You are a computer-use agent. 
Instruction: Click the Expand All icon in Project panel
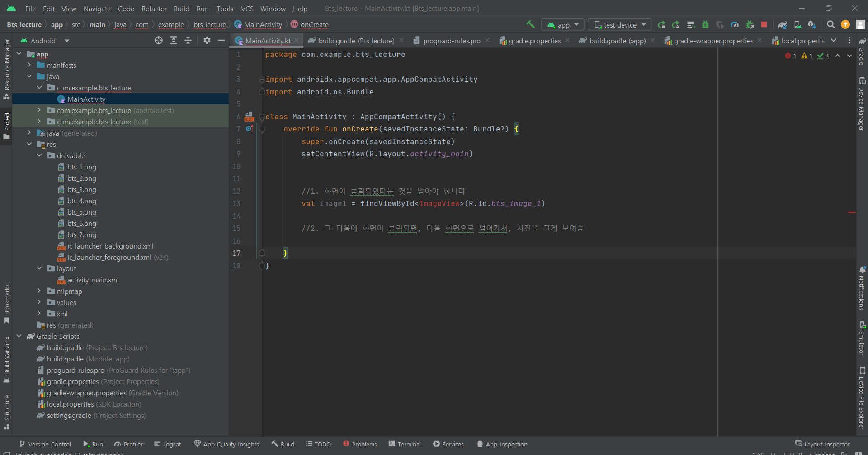174,41
